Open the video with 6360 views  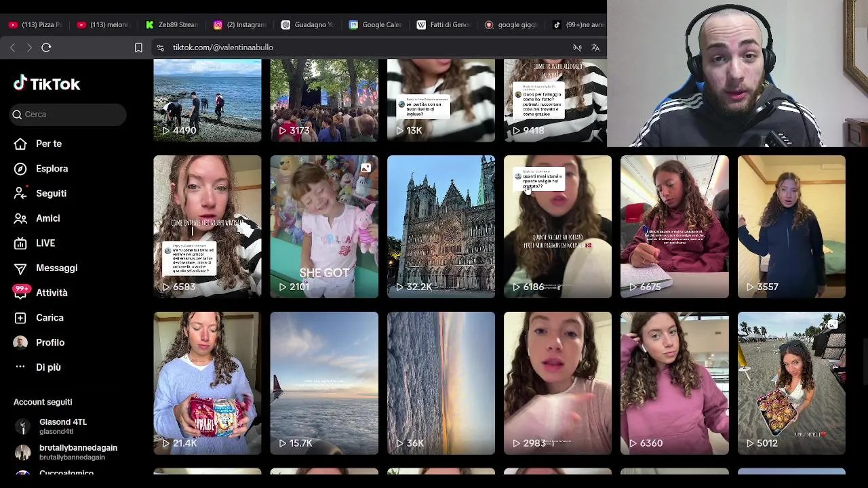tap(675, 383)
